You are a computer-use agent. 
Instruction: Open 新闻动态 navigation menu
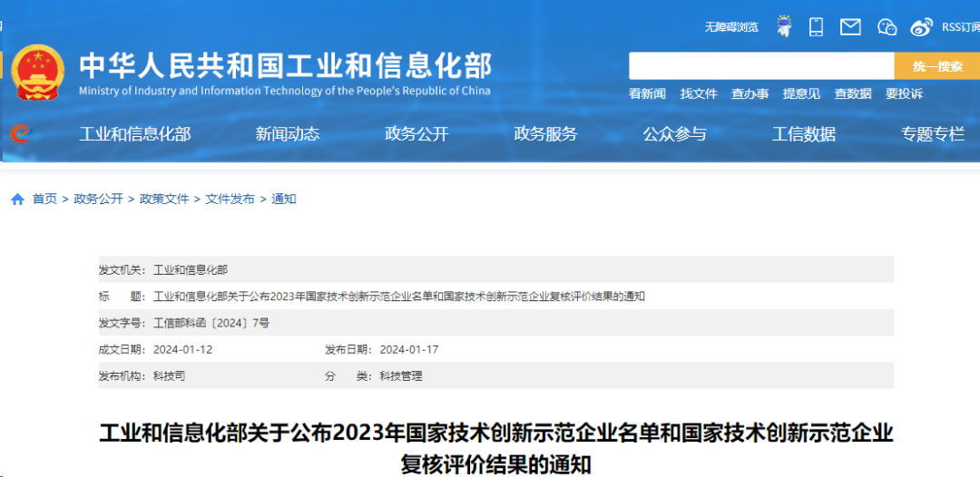point(288,134)
